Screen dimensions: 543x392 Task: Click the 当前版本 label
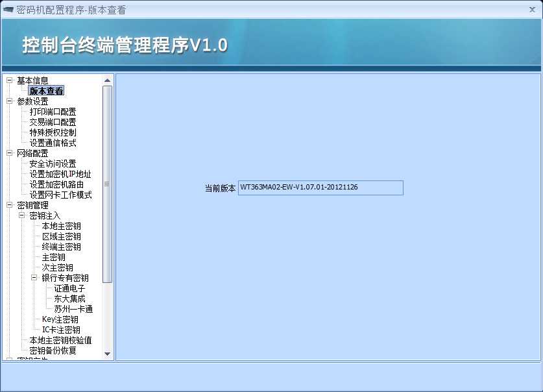tap(220, 188)
